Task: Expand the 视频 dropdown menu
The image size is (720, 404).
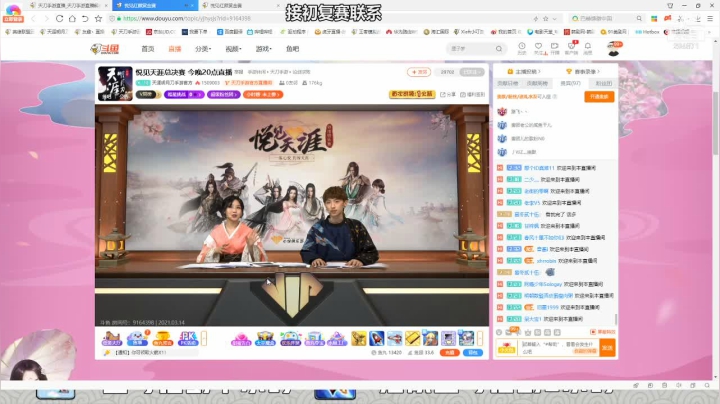Action: (233, 49)
